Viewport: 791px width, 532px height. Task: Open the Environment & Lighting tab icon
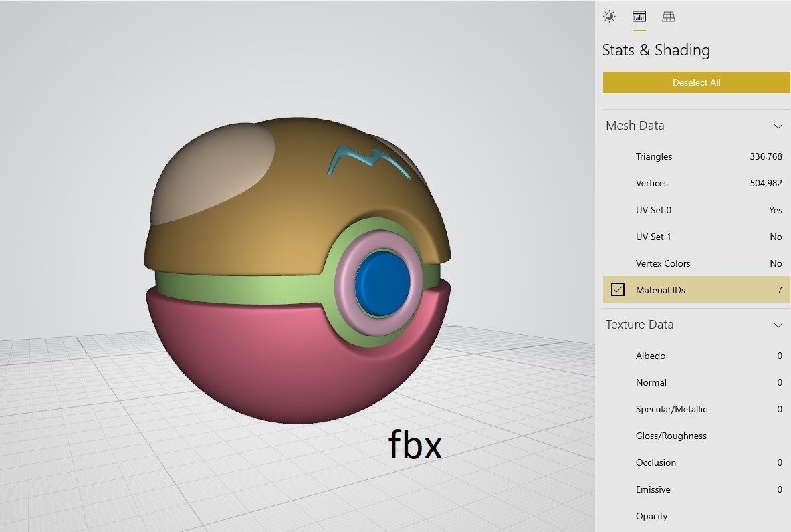[609, 17]
